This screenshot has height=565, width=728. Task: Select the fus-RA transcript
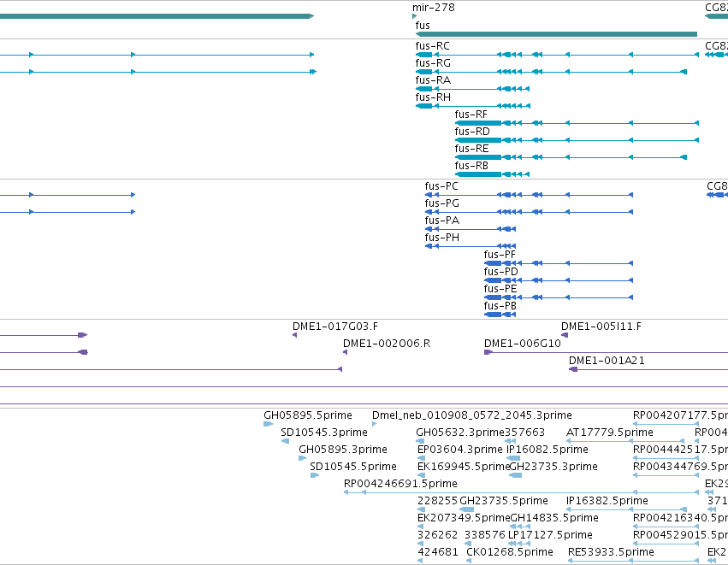click(x=472, y=89)
